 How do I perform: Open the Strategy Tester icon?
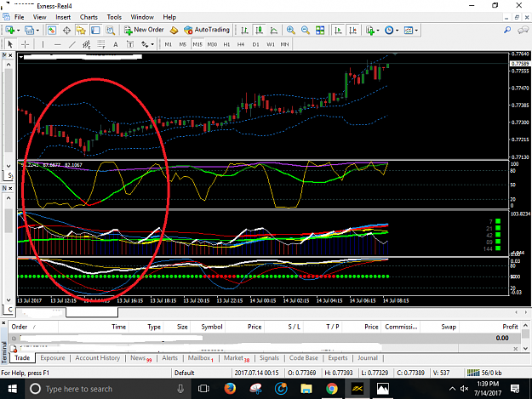(111, 30)
